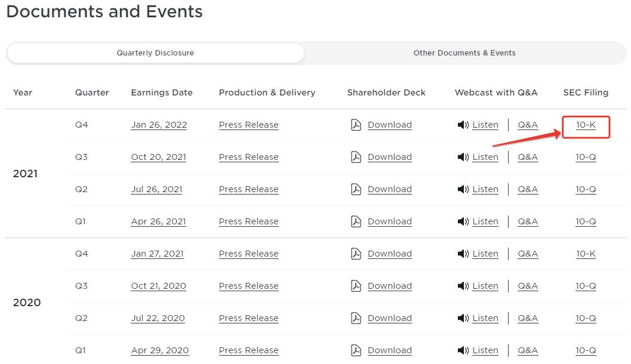The width and height of the screenshot is (631, 364).
Task: Open the Jan 26, 2022 earnings date link
Action: 159,125
